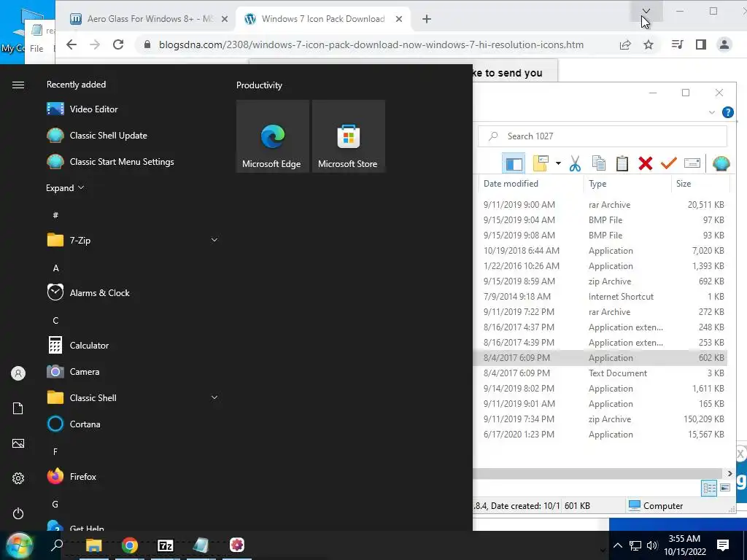747x560 pixels.
Task: Close the Windows 7 Icon Pack tab
Action: [399, 19]
